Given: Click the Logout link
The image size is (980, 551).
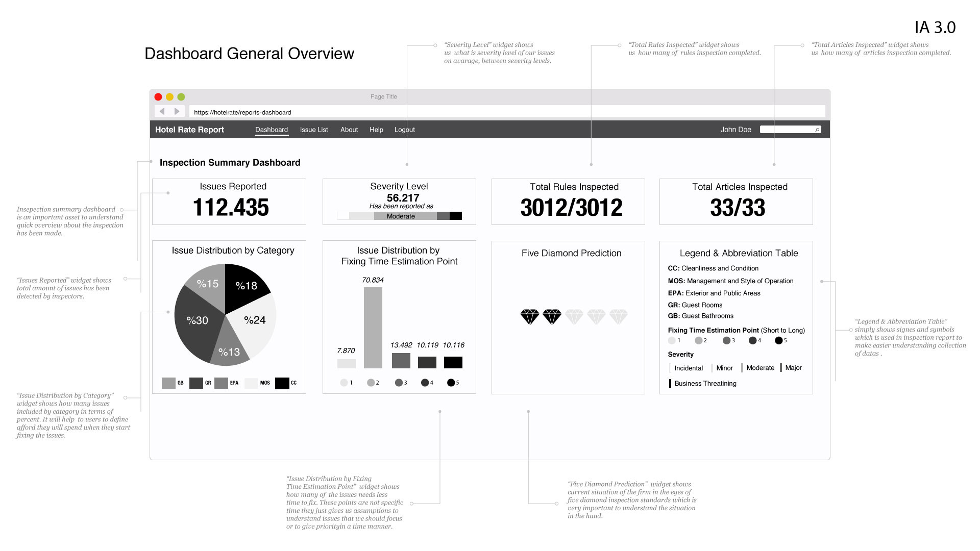Looking at the screenshot, I should pos(405,130).
